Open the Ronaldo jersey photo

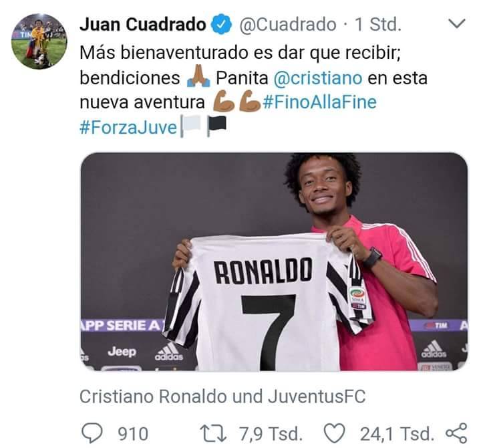tap(274, 261)
